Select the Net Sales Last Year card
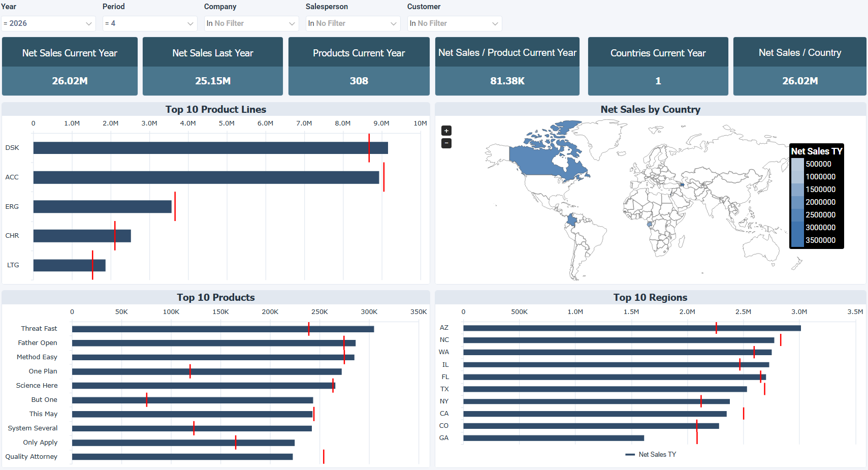The image size is (868, 470). (213, 66)
